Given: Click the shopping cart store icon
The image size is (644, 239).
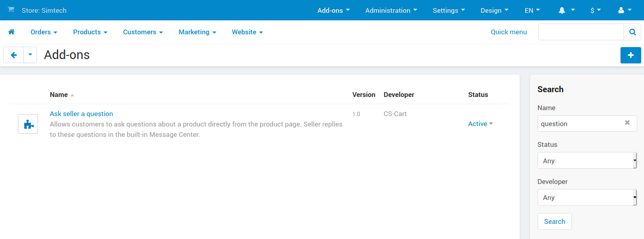Looking at the screenshot, I should point(11,10).
